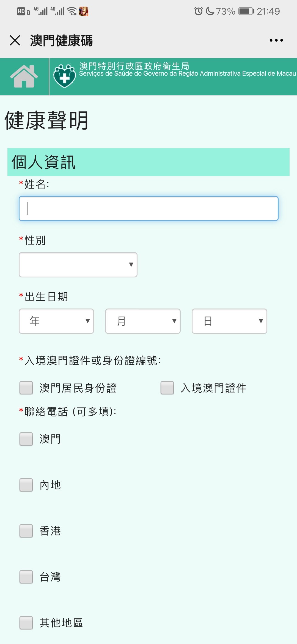This screenshot has height=644, width=297.
Task: Tap the Wi-Fi signal status icon
Action: tap(72, 11)
